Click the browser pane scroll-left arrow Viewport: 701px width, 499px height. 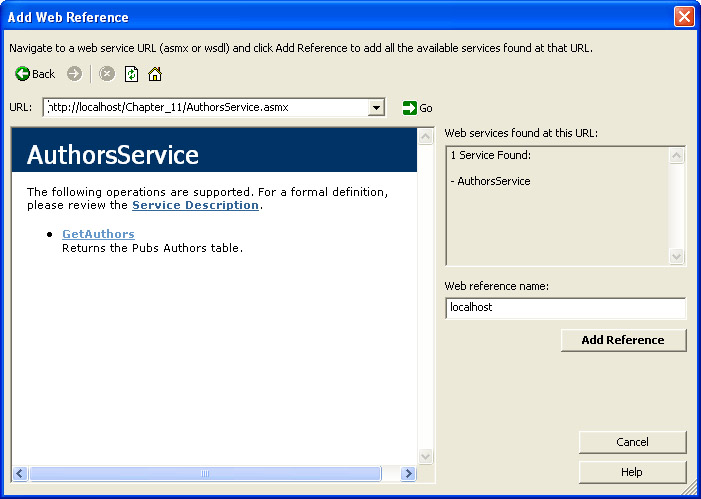[x=20, y=474]
